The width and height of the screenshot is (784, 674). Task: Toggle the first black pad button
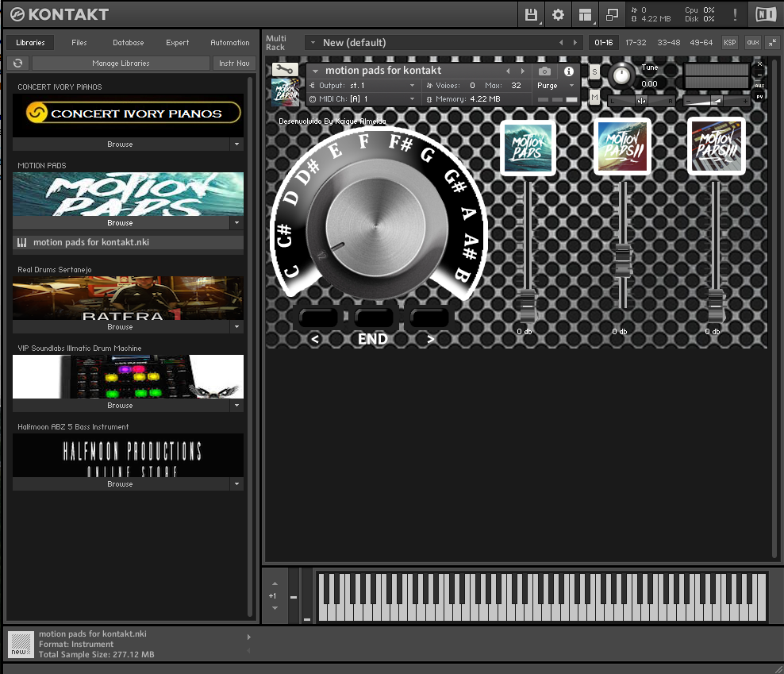(318, 318)
